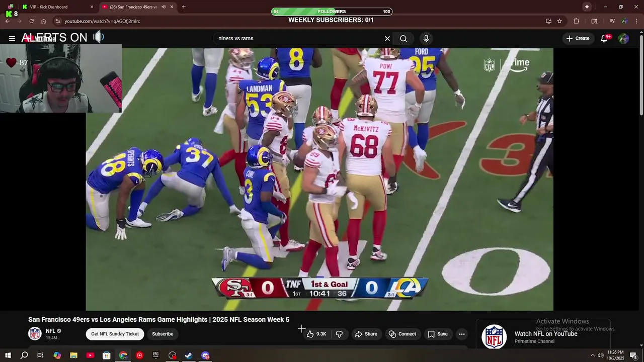Open YouTube Music from taskbar

pos(139,355)
